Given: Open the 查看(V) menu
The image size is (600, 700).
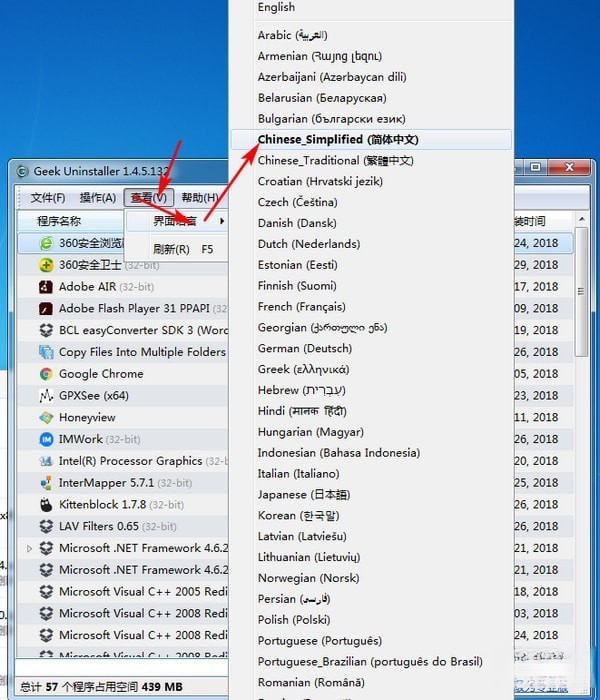Looking at the screenshot, I should [x=149, y=197].
